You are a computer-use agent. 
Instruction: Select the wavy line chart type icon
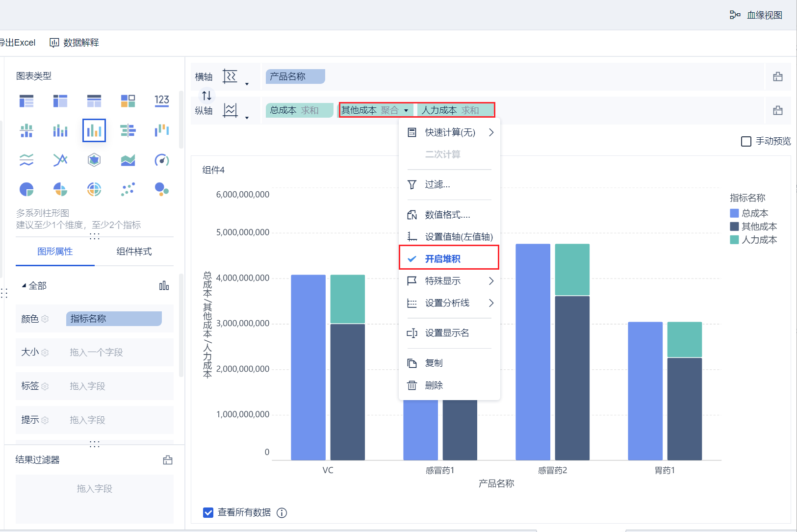[x=26, y=160]
